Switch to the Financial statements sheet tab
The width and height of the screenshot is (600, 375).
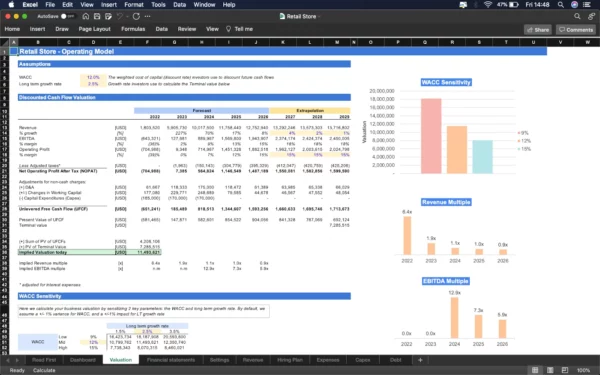click(x=171, y=360)
